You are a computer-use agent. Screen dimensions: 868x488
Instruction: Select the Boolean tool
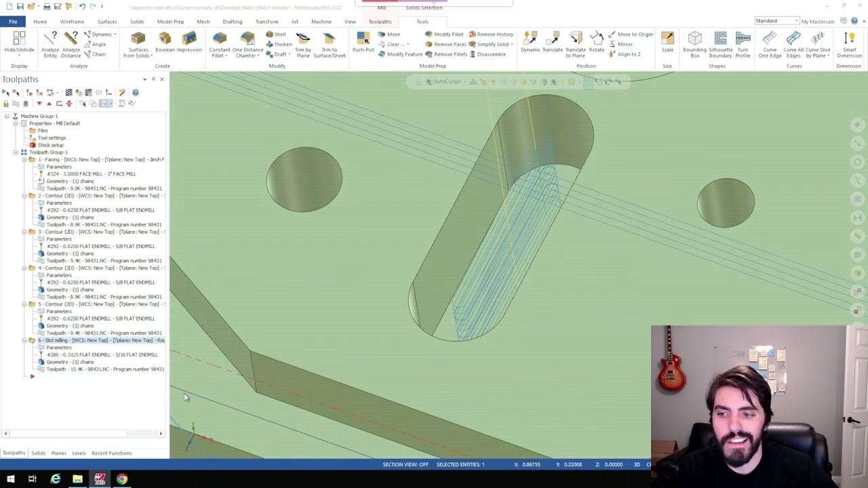click(165, 42)
